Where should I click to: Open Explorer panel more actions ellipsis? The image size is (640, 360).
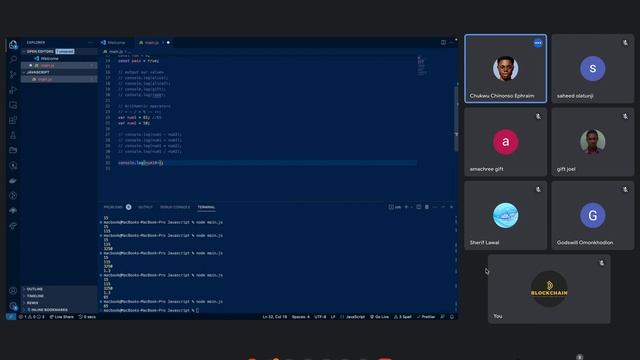[x=90, y=42]
